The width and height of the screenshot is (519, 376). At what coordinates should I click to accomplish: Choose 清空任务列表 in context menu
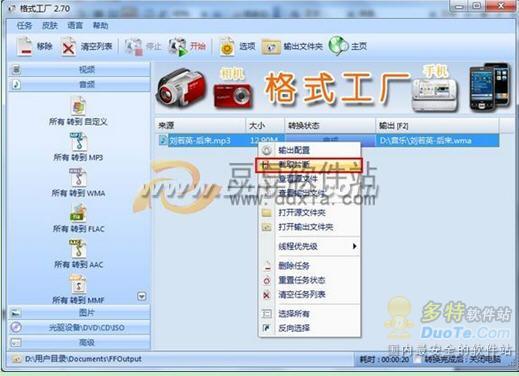pyautogui.click(x=310, y=294)
